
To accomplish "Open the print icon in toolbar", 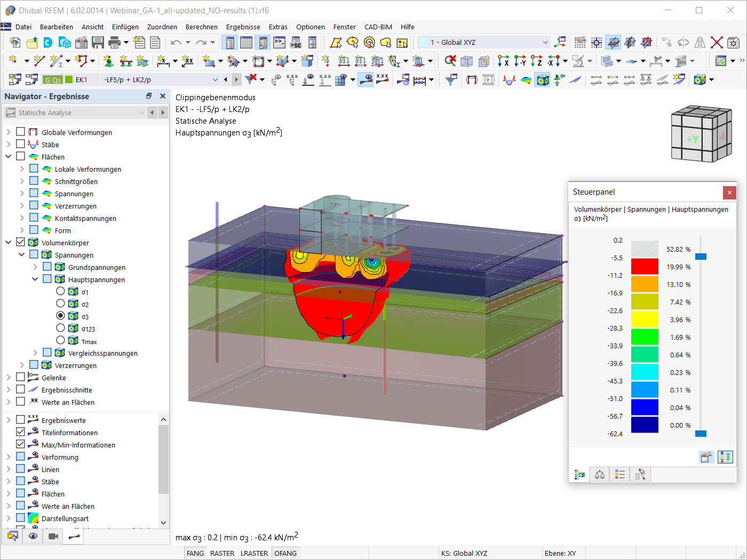I will click(114, 42).
